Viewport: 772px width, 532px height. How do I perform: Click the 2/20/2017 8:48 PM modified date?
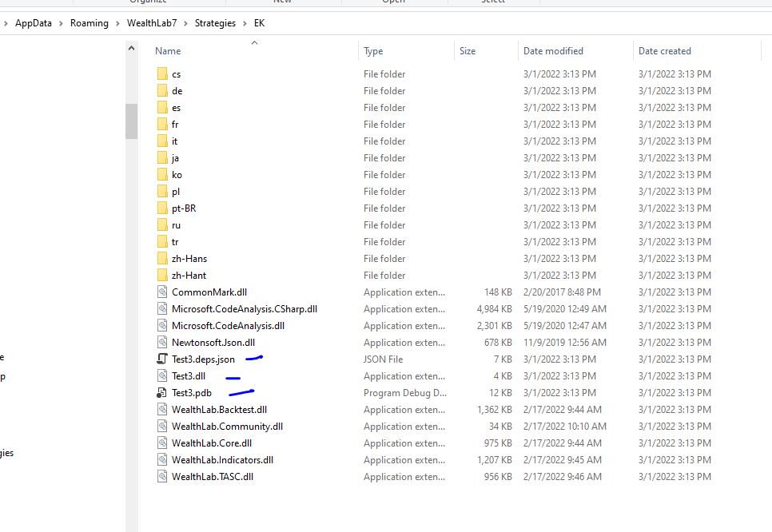pos(562,292)
